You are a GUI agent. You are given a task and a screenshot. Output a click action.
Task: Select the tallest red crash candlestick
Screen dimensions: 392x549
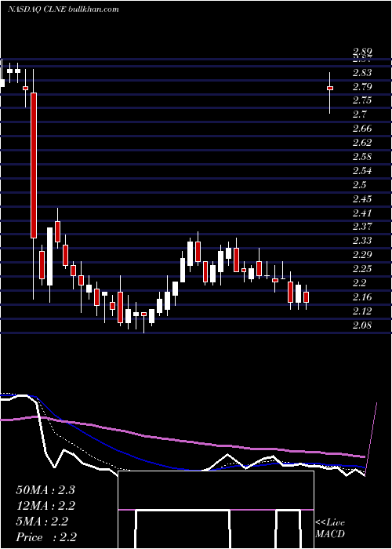(34, 165)
